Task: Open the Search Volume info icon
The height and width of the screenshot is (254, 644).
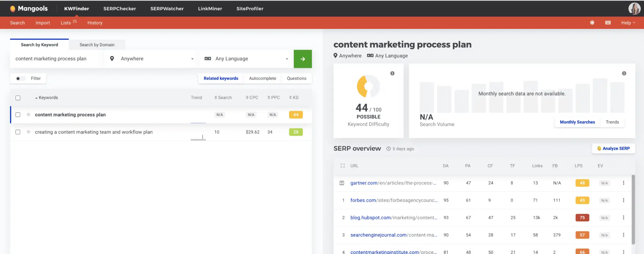Action: [624, 73]
